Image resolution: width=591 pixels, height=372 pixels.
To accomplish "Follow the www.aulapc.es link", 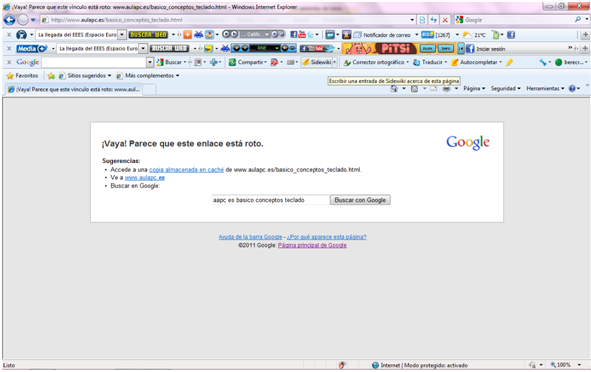I will pyautogui.click(x=144, y=178).
